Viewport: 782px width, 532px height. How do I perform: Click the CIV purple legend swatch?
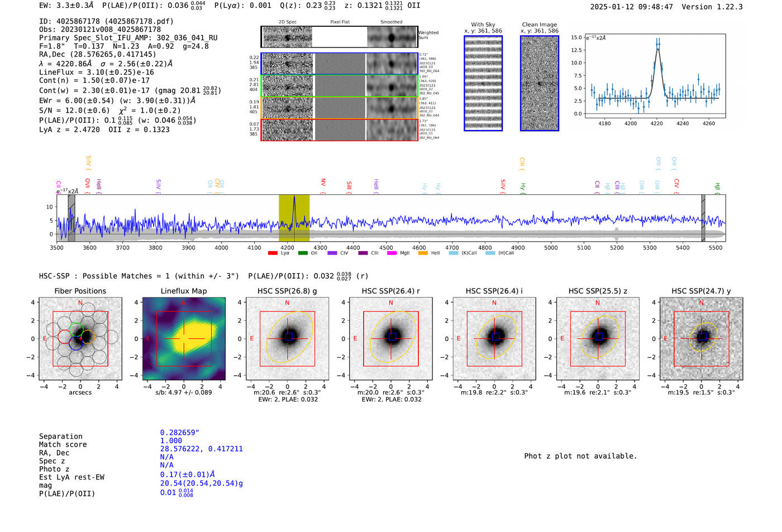pyautogui.click(x=332, y=253)
